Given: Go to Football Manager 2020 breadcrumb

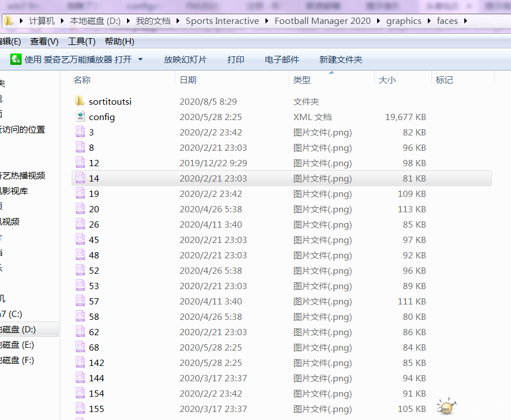Looking at the screenshot, I should [322, 21].
